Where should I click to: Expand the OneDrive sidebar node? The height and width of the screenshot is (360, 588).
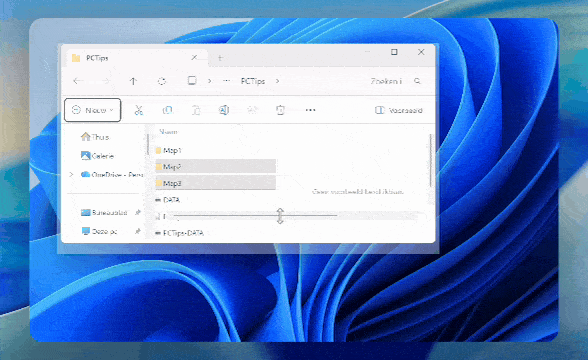pos(71,174)
